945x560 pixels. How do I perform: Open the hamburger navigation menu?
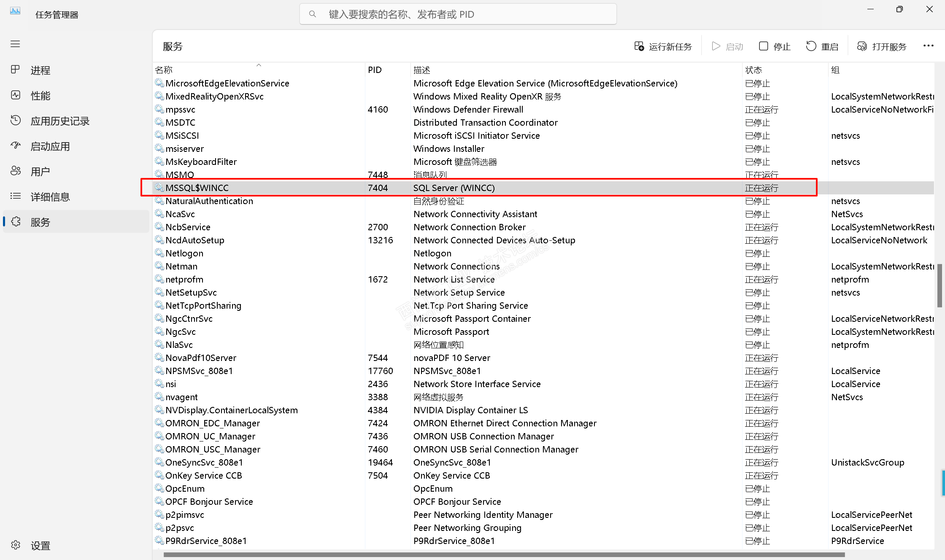15,44
